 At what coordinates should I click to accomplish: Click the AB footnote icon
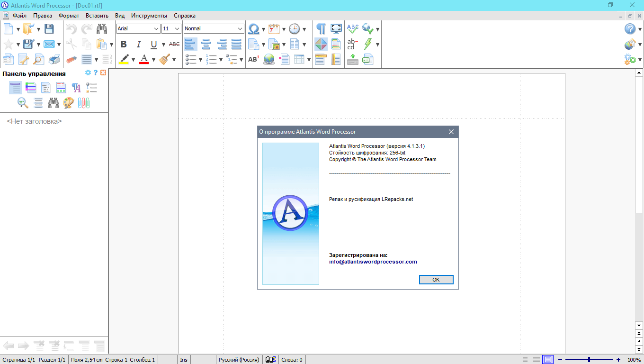pyautogui.click(x=254, y=60)
